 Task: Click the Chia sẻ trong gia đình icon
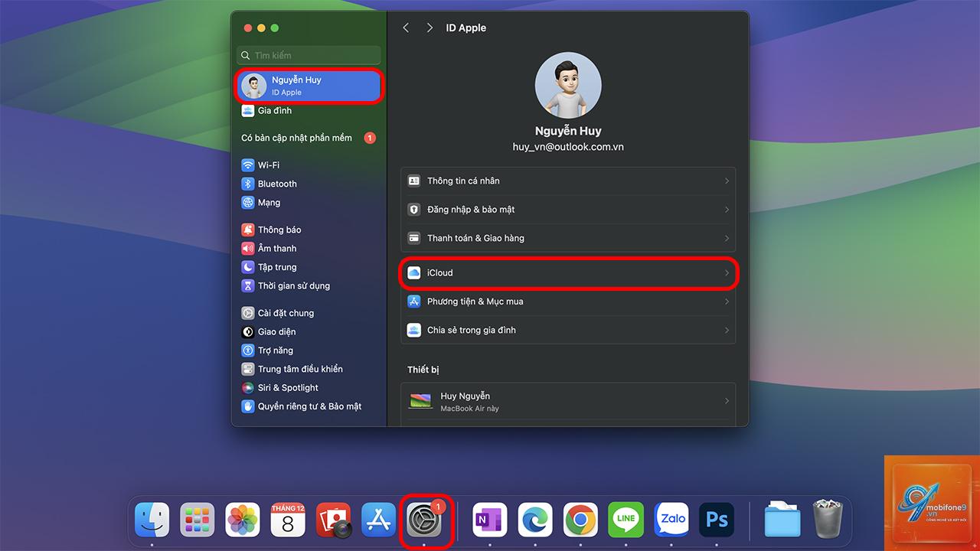pyautogui.click(x=414, y=331)
